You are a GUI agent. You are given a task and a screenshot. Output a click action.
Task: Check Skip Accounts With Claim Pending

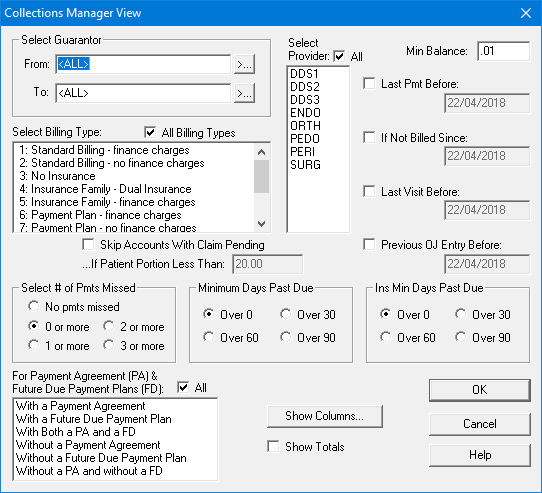point(88,245)
